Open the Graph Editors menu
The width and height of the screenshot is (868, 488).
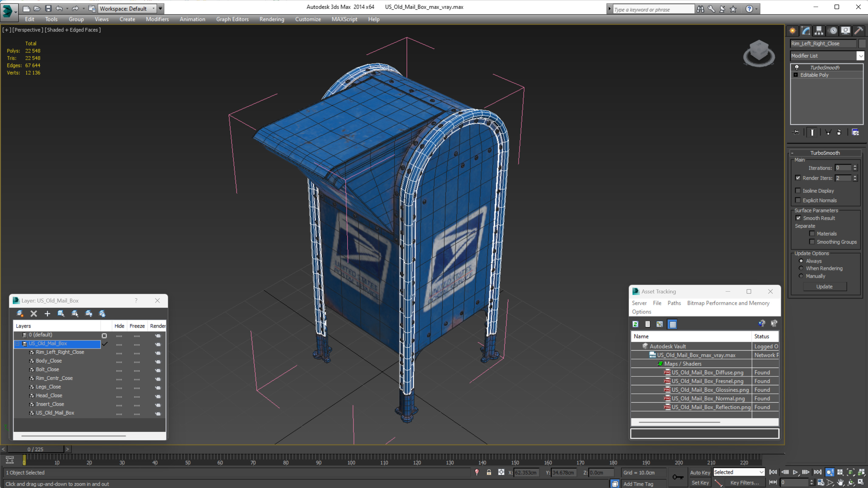232,19
